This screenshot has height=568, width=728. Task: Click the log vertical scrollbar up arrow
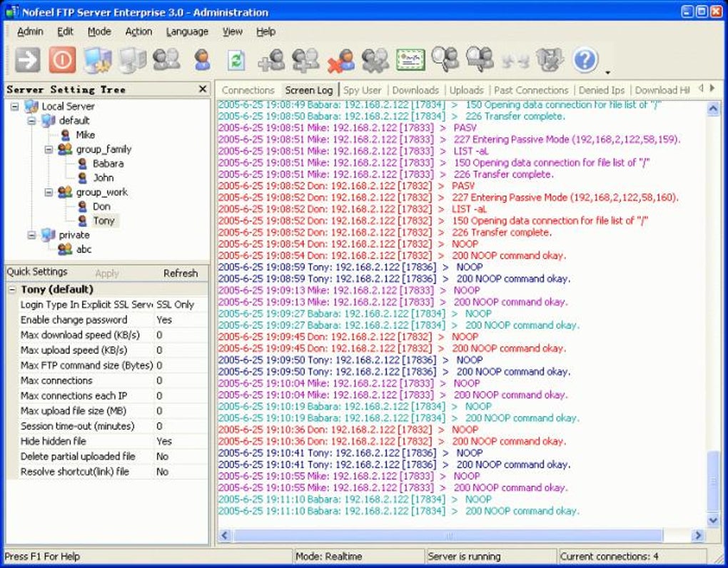[713, 109]
